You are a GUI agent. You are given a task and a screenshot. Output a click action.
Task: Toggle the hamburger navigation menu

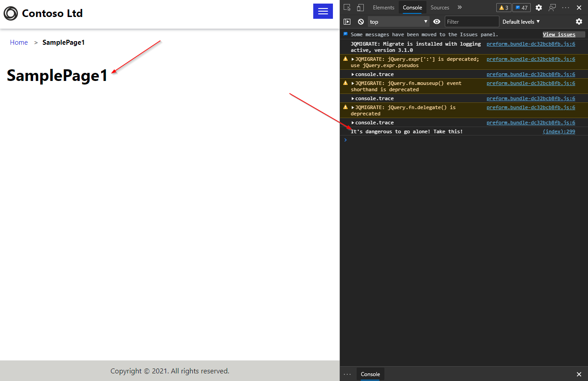(323, 11)
